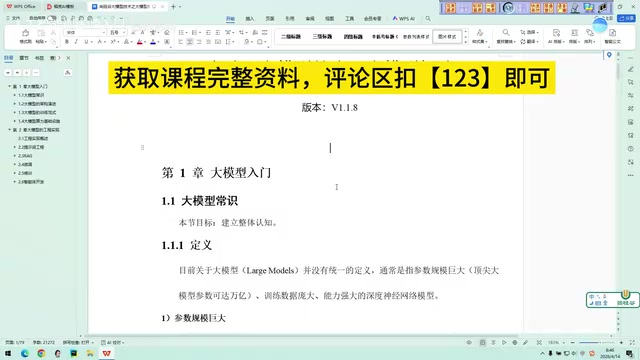Apply the Heading 2 (二级标题) style

pyautogui.click(x=291, y=37)
